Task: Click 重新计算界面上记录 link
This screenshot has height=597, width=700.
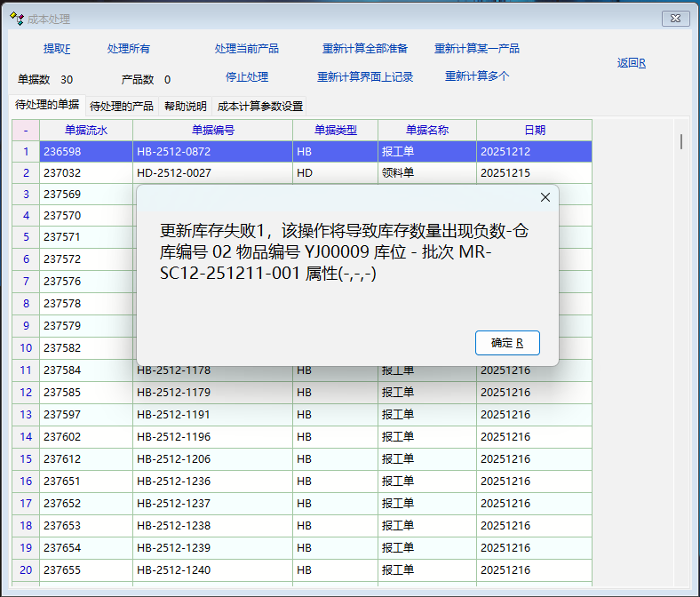Action: (365, 77)
